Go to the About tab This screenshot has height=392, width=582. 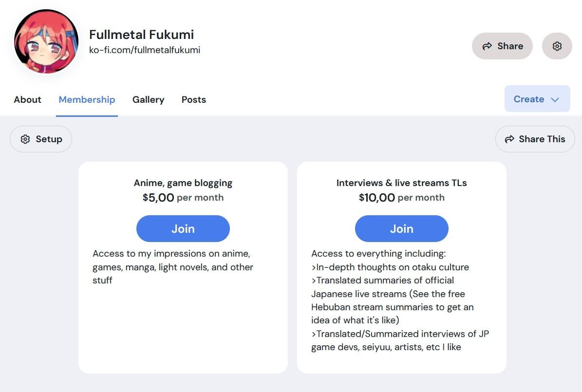[27, 99]
